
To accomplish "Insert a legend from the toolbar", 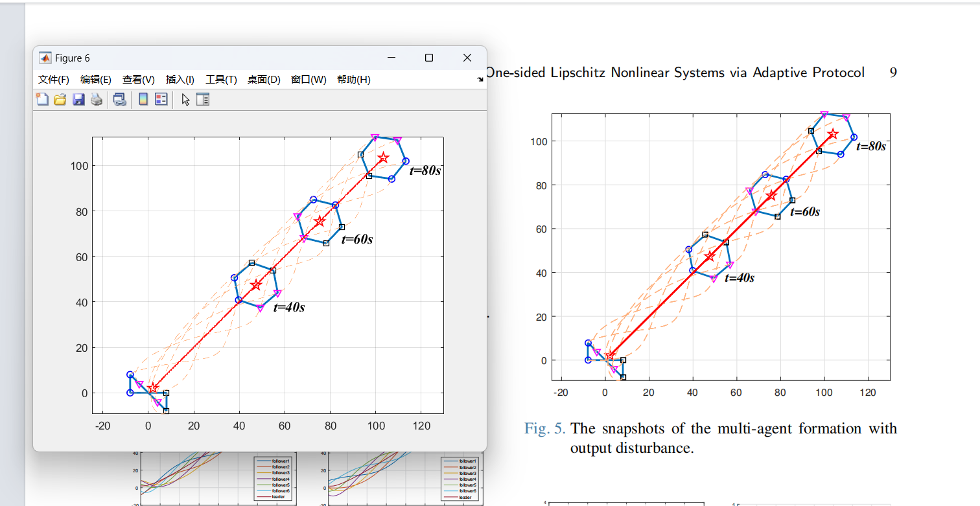I will [x=161, y=100].
